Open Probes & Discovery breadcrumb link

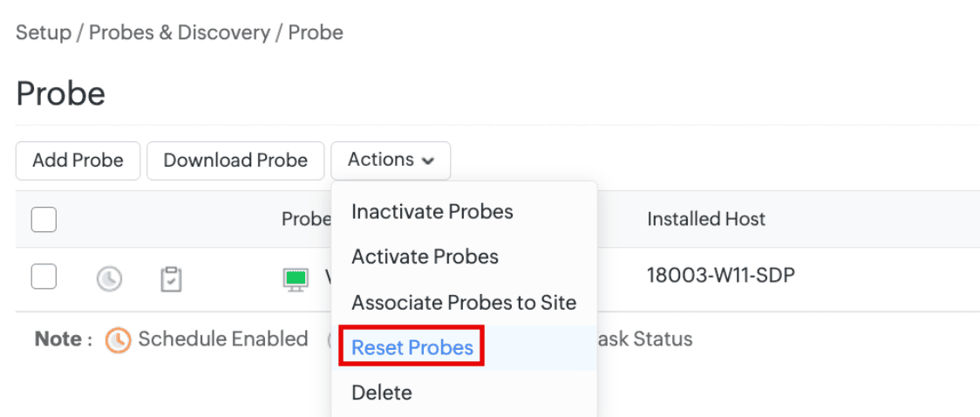click(180, 32)
